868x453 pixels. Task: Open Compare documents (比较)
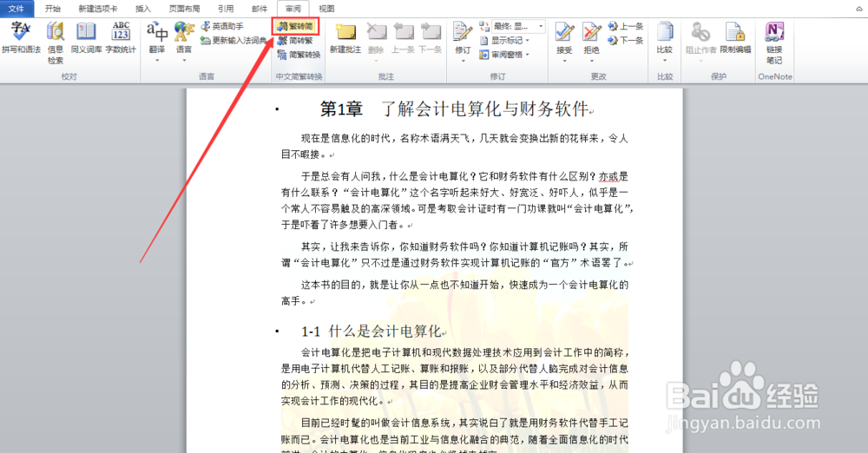(664, 36)
